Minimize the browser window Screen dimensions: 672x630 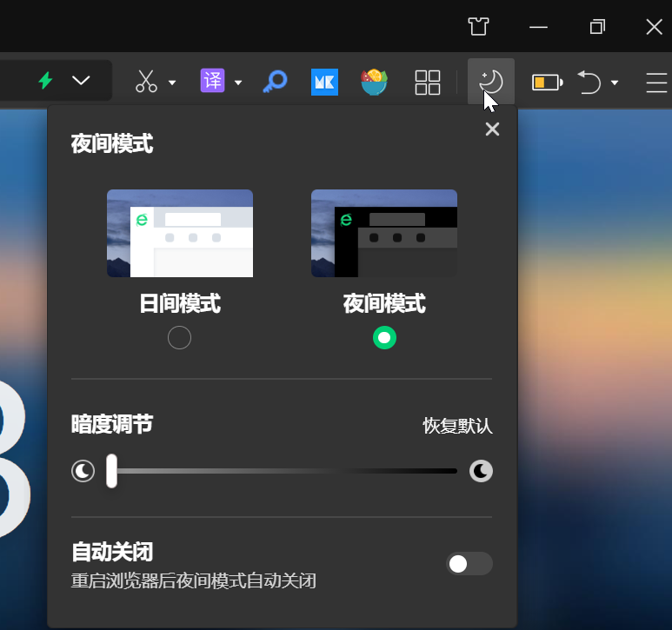538,27
